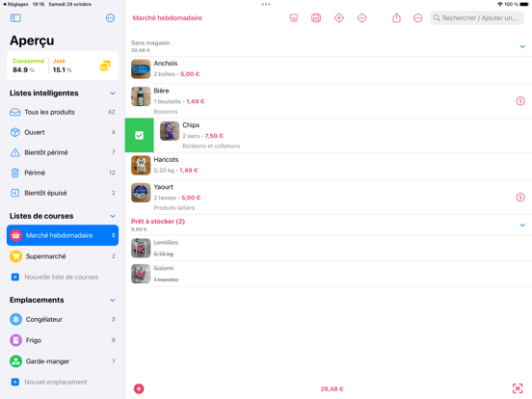Tap the 29,48 € total amount

pos(332,388)
